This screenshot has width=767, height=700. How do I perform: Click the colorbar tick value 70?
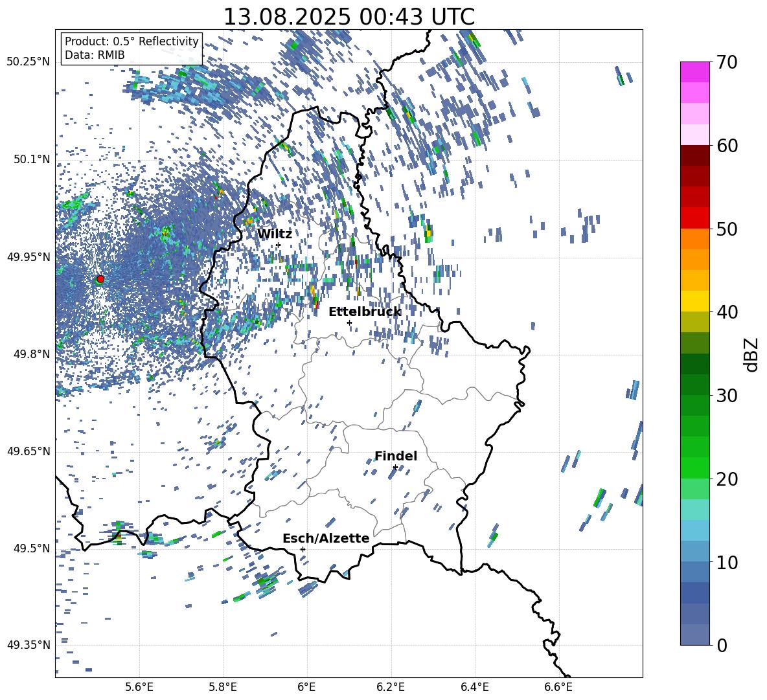click(727, 62)
